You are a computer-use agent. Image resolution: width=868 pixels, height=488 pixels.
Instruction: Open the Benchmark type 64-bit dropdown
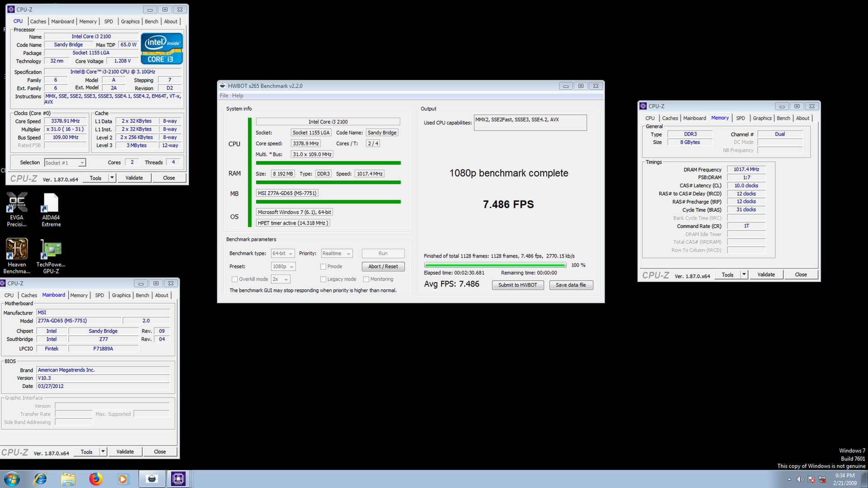click(283, 253)
